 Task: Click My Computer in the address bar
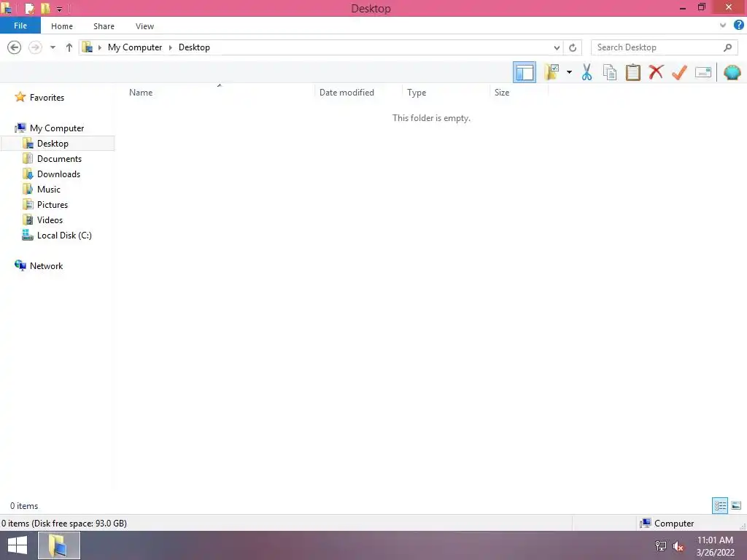pyautogui.click(x=135, y=47)
